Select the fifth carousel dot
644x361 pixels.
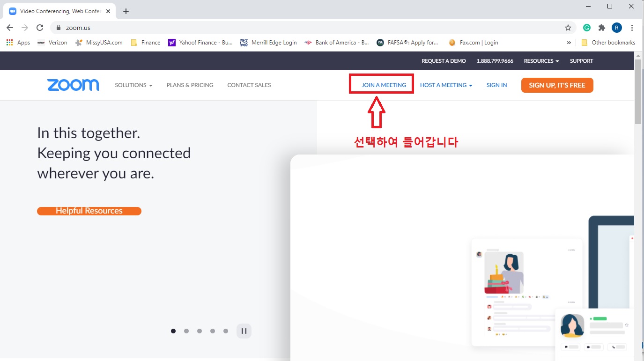(x=226, y=331)
